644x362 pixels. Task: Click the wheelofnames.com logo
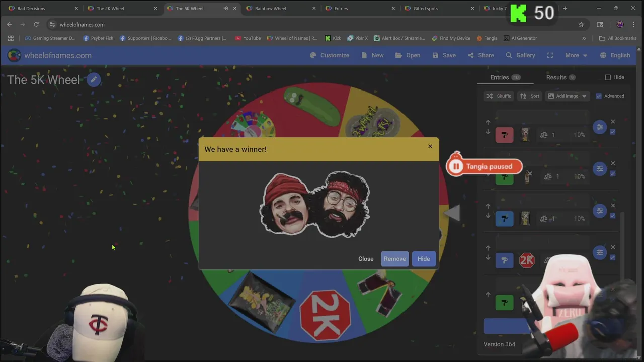pos(49,55)
